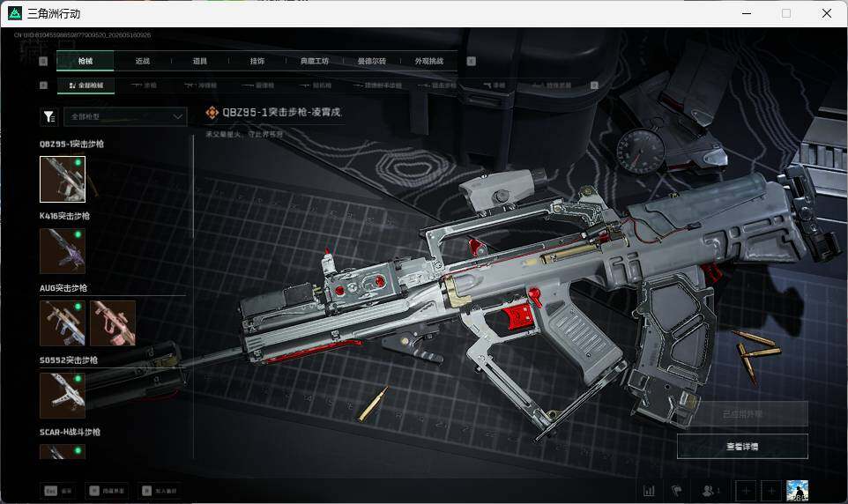Select the first AUG rifle skin thumbnail
The image size is (848, 504).
click(63, 323)
